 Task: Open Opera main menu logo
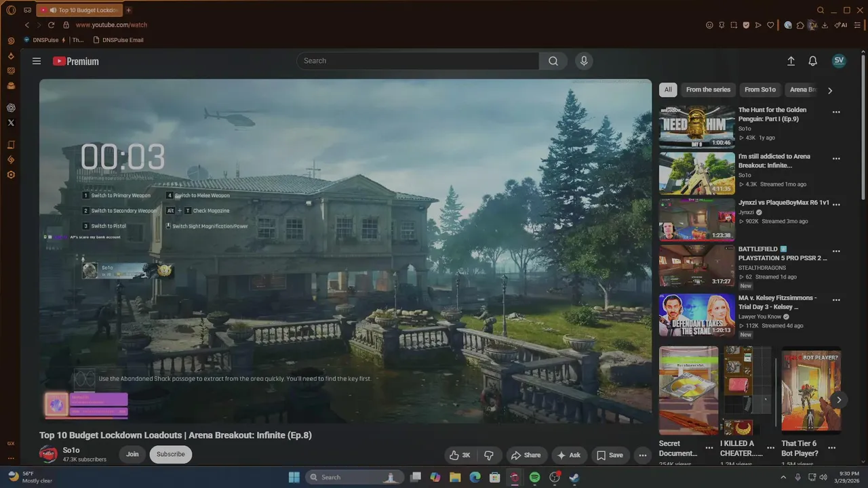click(x=11, y=10)
